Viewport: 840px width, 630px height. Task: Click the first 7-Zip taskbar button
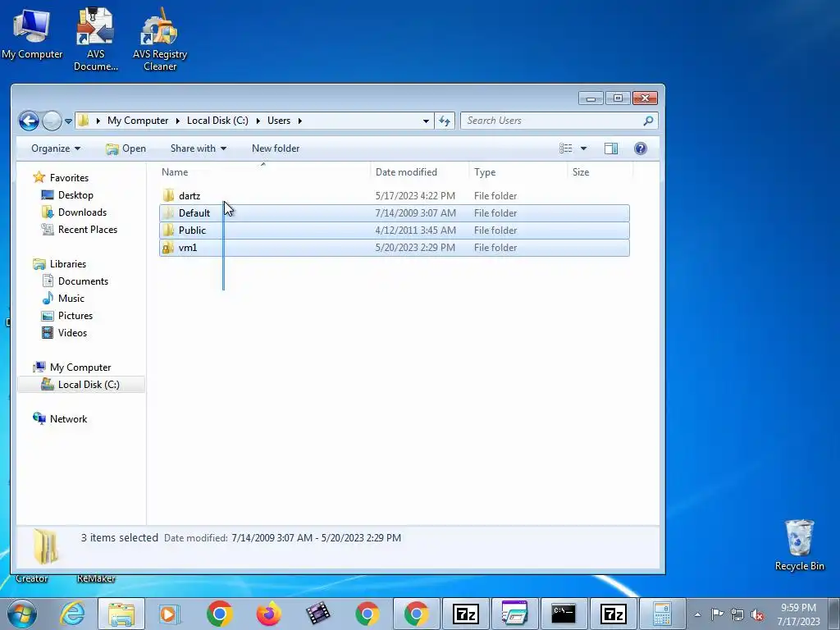(466, 614)
